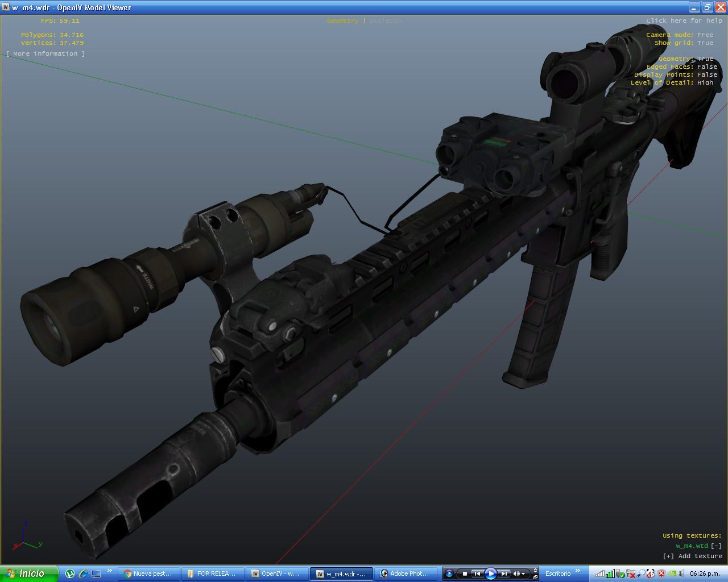
Task: Switch to the Skeleton view tab
Action: click(x=385, y=20)
